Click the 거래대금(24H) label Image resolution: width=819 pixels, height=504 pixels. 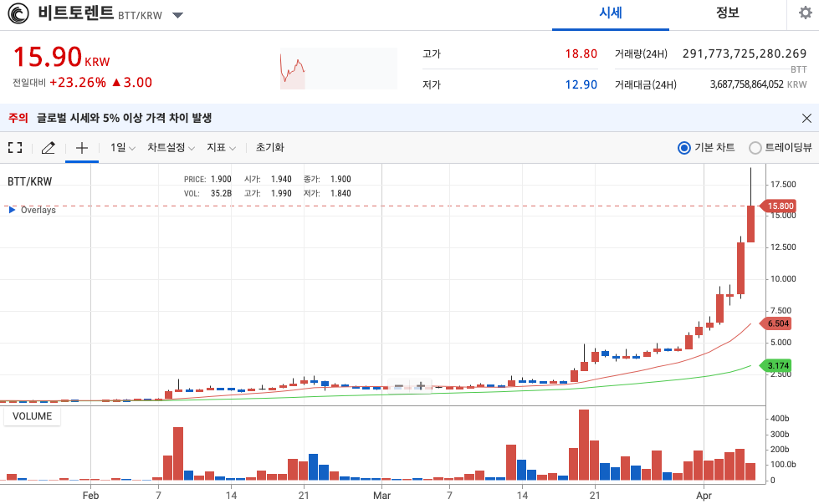[x=646, y=84]
